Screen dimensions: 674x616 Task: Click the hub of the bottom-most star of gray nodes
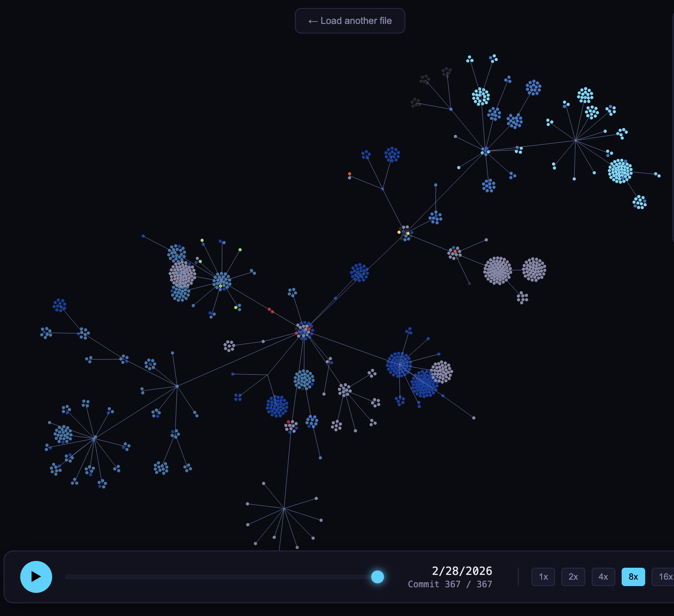coord(284,509)
